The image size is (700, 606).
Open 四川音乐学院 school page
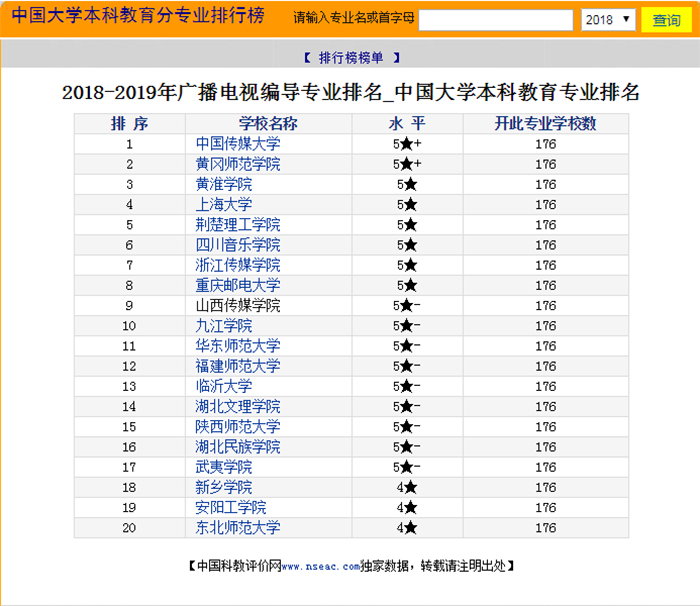(238, 245)
